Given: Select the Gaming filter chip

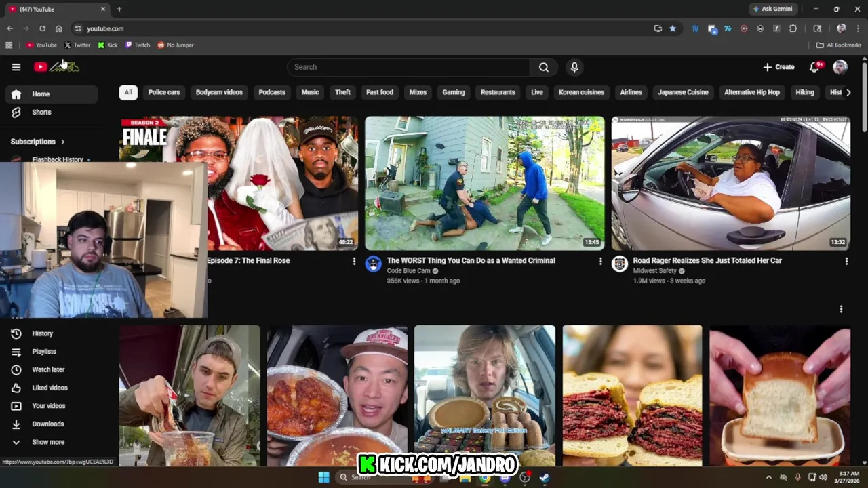Looking at the screenshot, I should pyautogui.click(x=454, y=92).
